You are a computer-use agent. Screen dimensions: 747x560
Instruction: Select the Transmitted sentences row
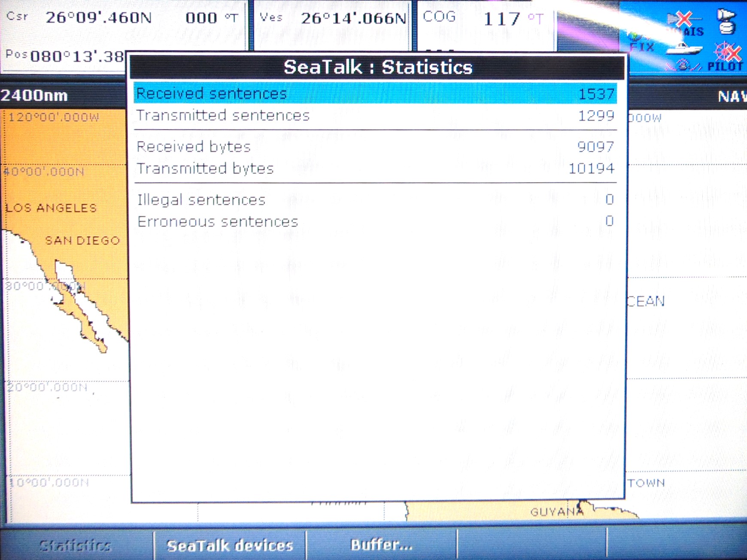point(375,115)
